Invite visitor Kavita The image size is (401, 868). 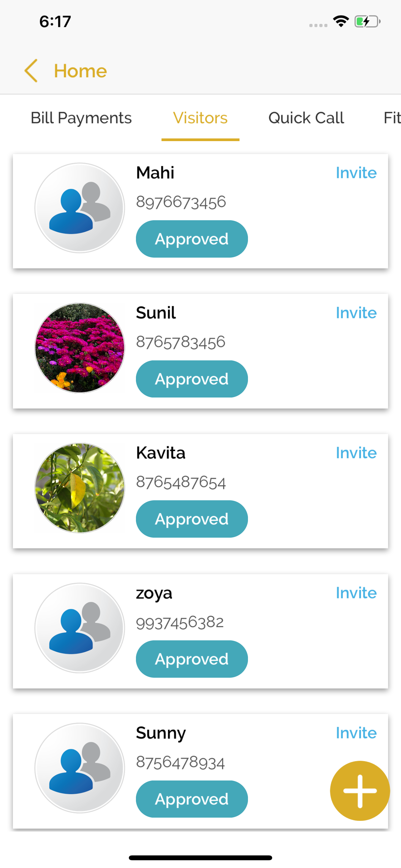[356, 453]
